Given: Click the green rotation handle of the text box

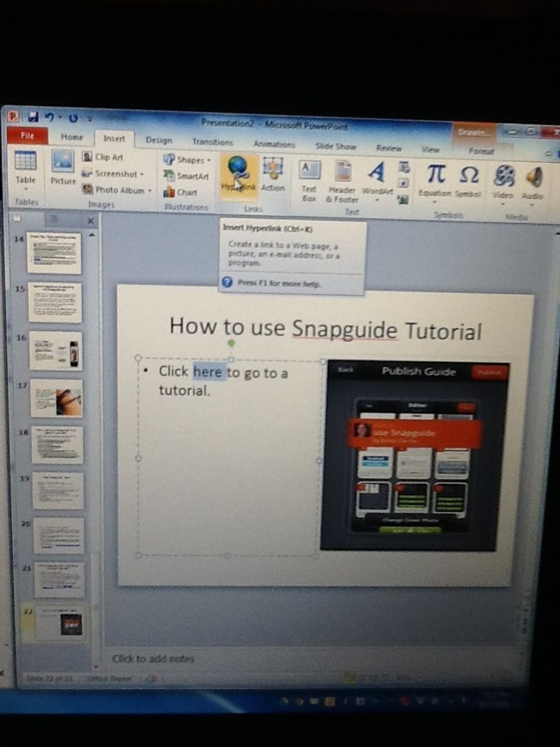Looking at the screenshot, I should pos(231,342).
